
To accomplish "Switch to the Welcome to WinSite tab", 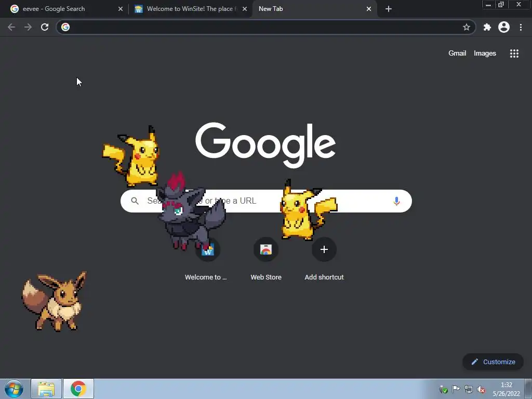I will [190, 9].
